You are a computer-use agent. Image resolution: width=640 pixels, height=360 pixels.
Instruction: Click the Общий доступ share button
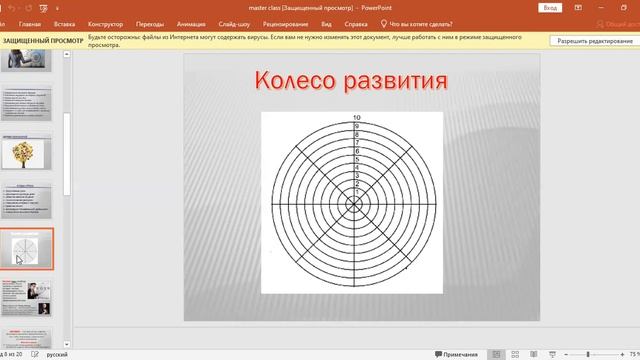click(618, 24)
